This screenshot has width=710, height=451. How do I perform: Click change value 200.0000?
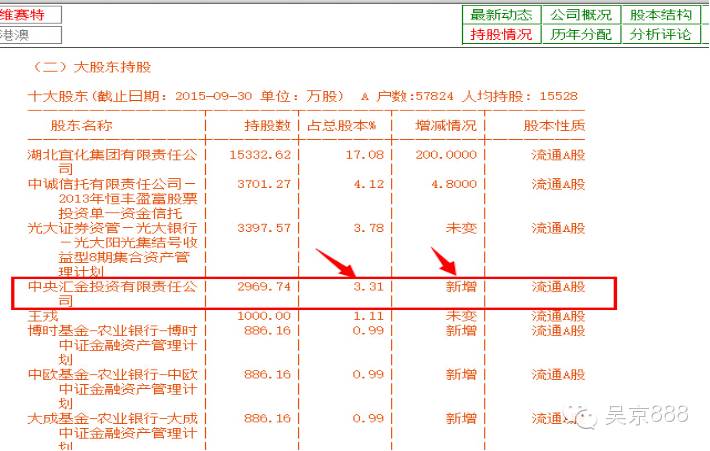click(446, 155)
